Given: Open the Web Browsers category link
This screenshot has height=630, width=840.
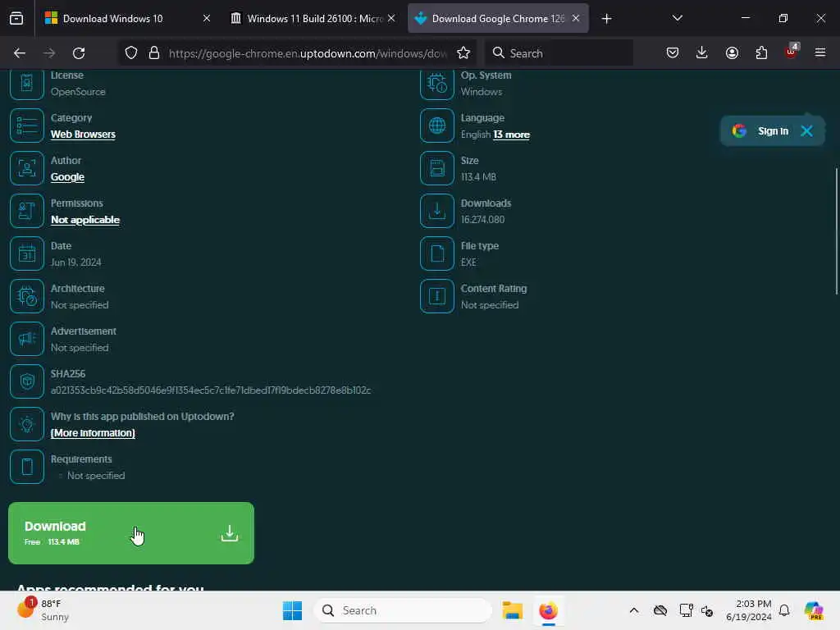Looking at the screenshot, I should [x=83, y=135].
